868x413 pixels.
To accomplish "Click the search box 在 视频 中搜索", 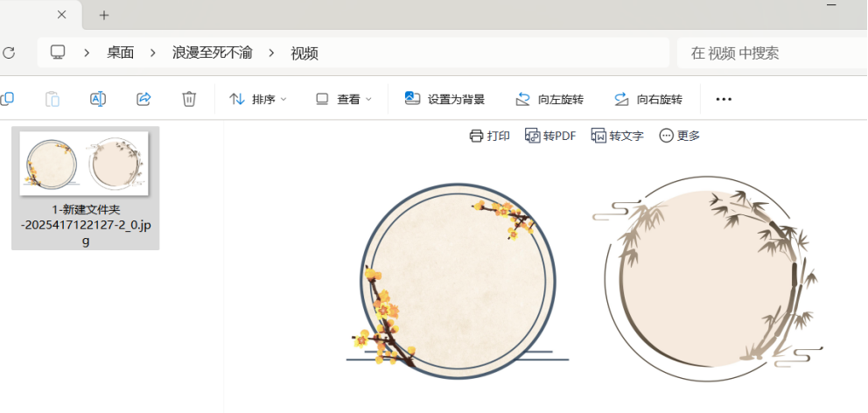I will (773, 53).
